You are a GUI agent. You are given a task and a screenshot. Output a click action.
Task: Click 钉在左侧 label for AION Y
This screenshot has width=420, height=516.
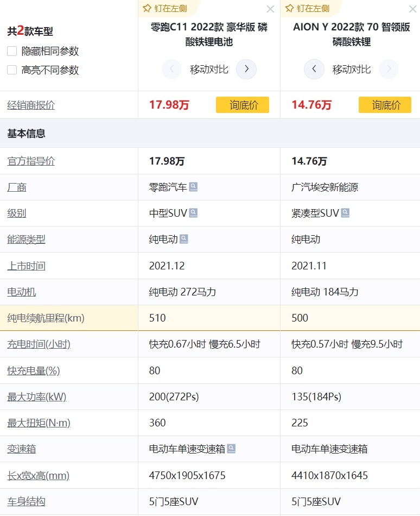[x=313, y=8]
